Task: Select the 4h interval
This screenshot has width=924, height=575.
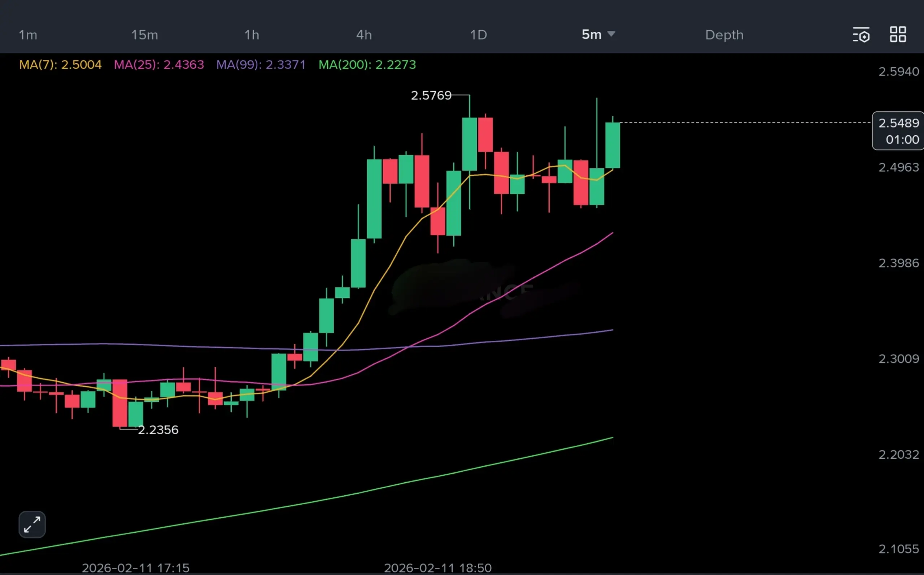Action: point(364,35)
